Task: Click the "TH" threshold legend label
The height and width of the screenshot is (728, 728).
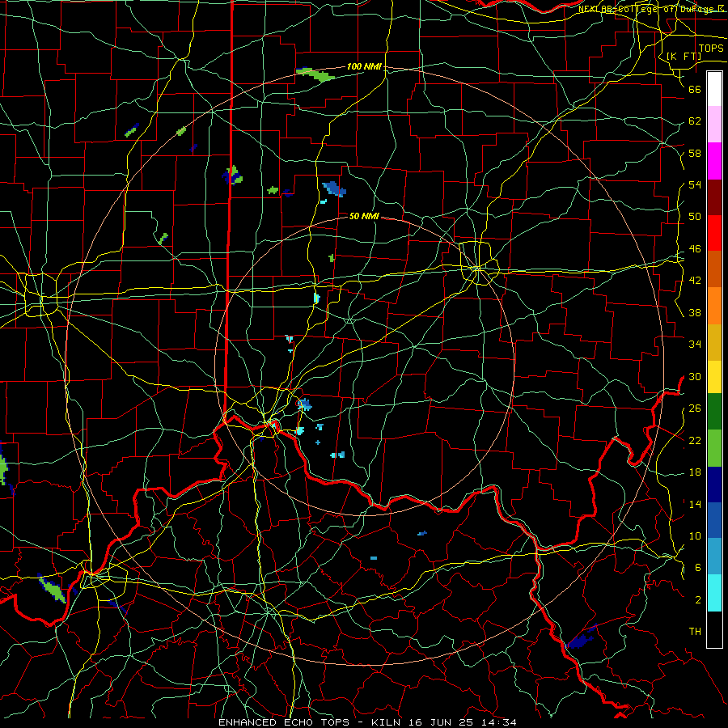Action: point(695,632)
